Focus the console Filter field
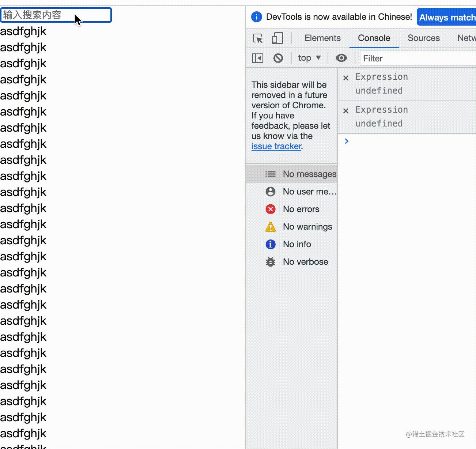This screenshot has height=449, width=476. pyautogui.click(x=417, y=59)
